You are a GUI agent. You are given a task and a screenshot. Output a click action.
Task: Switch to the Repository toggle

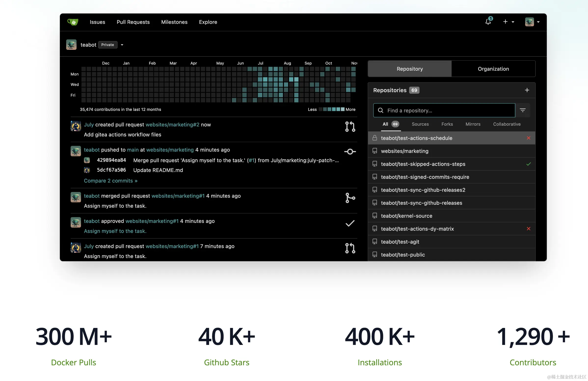pos(410,69)
